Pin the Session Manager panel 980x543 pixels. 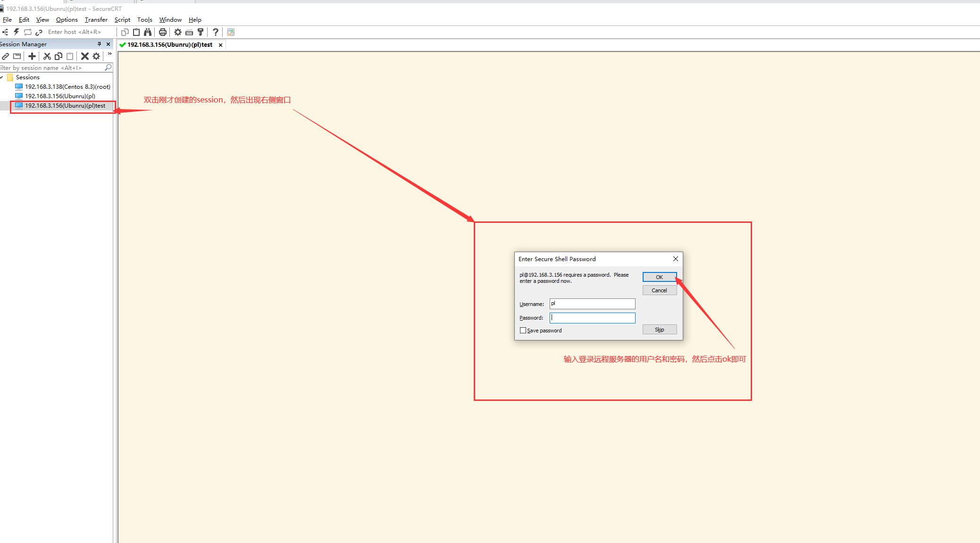click(99, 44)
